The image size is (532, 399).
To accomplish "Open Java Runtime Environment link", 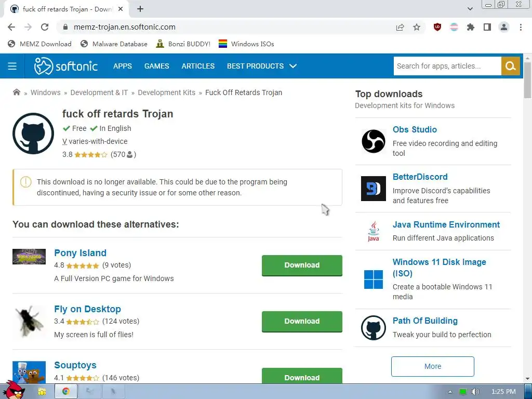I will point(446,224).
